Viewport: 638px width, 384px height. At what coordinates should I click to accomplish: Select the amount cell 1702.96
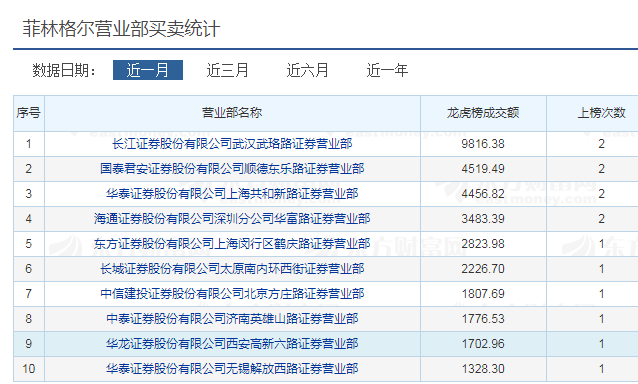[483, 344]
